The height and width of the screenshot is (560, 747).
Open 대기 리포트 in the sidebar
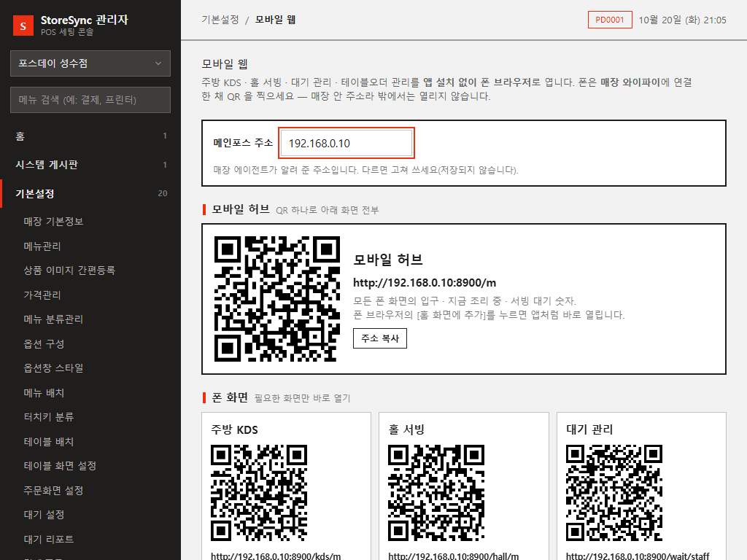coord(49,540)
